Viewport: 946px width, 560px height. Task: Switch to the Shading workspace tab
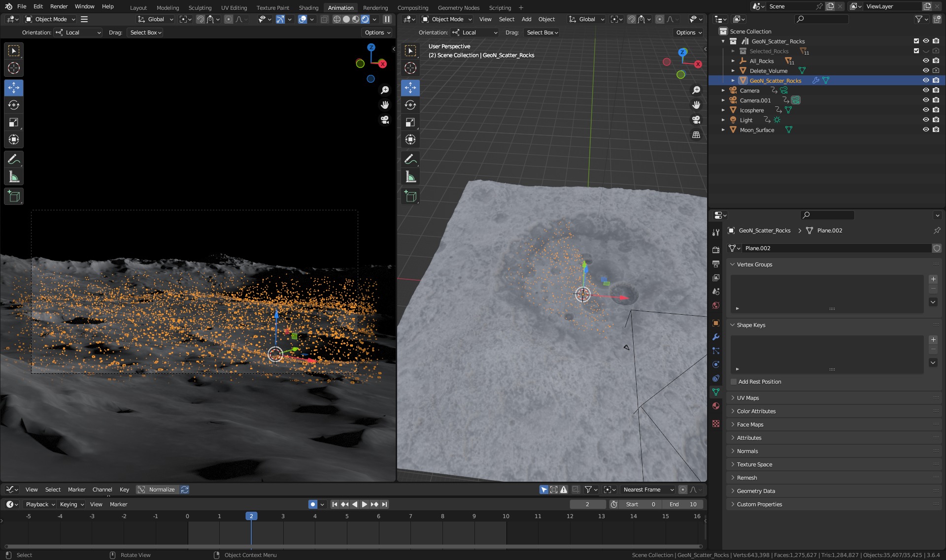tap(308, 7)
